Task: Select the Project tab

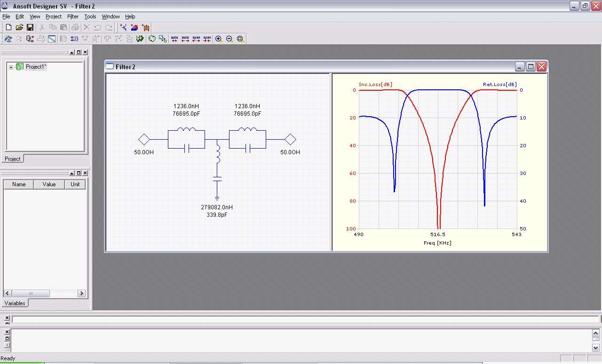Action: pyautogui.click(x=13, y=159)
